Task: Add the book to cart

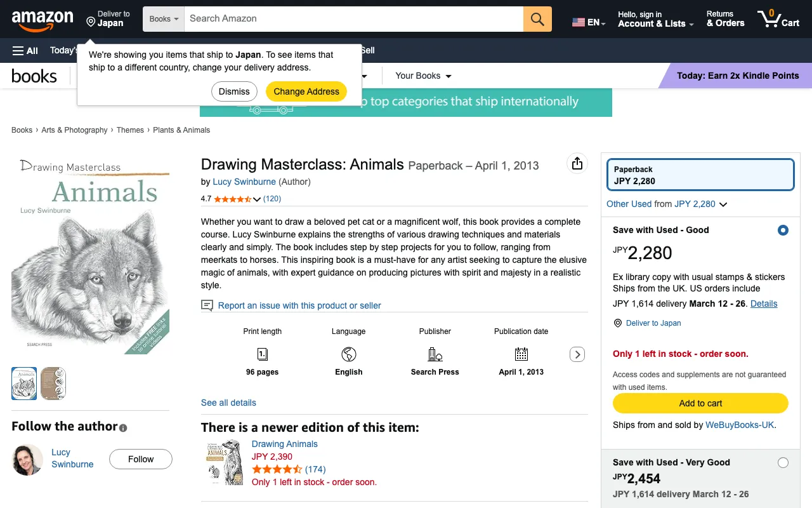Action: click(x=700, y=403)
